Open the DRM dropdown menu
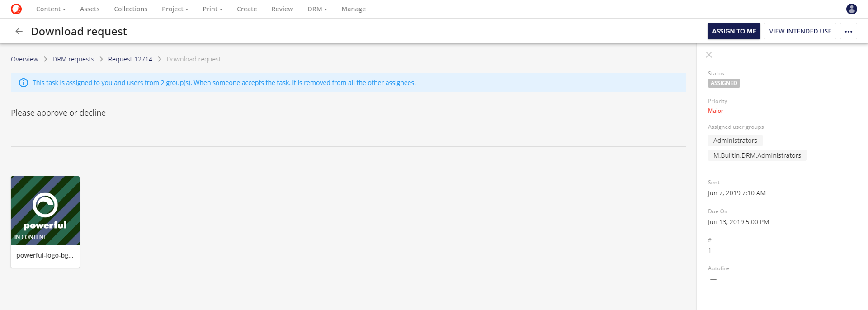Viewport: 868px width, 310px height. [317, 9]
